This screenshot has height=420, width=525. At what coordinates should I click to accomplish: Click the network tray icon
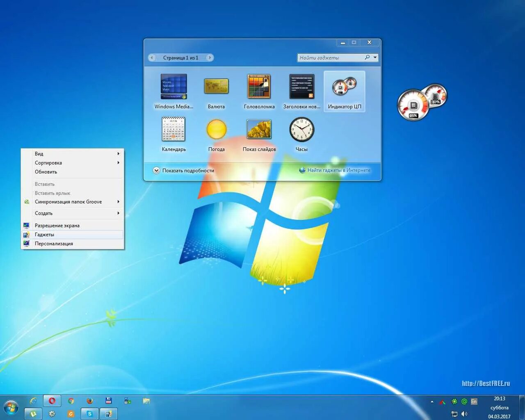coord(454,414)
